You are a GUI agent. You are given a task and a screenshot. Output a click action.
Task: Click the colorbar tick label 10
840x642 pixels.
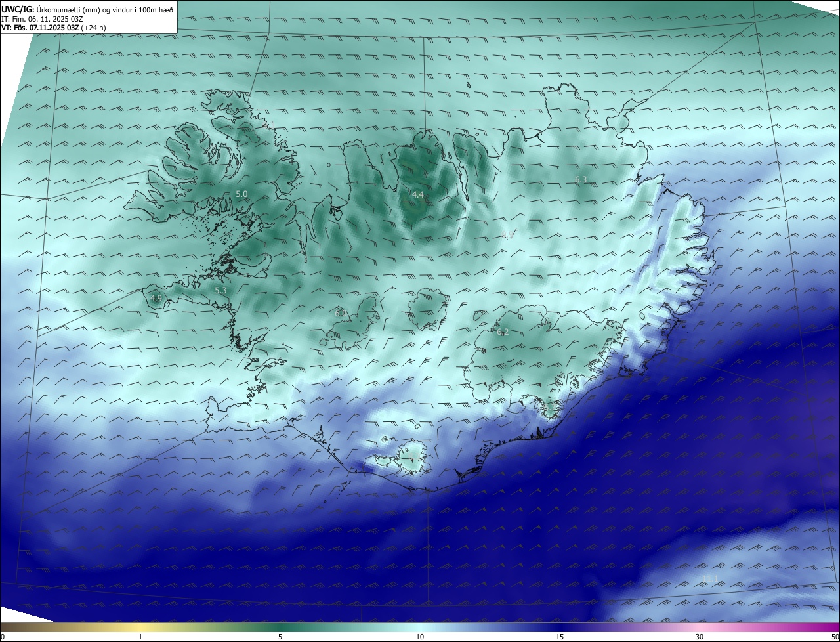(420, 637)
